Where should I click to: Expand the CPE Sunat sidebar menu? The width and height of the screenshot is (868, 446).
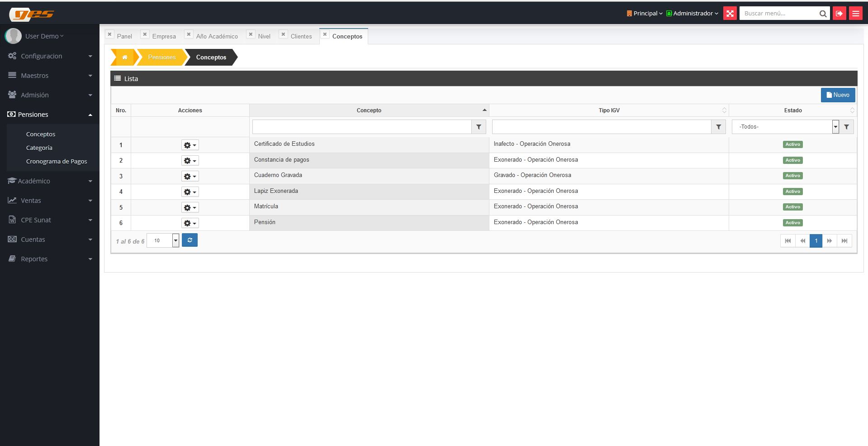50,220
